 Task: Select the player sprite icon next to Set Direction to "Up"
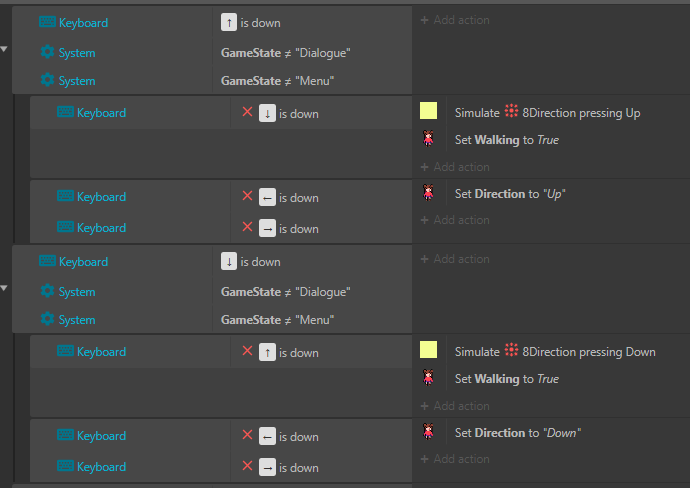[428, 193]
